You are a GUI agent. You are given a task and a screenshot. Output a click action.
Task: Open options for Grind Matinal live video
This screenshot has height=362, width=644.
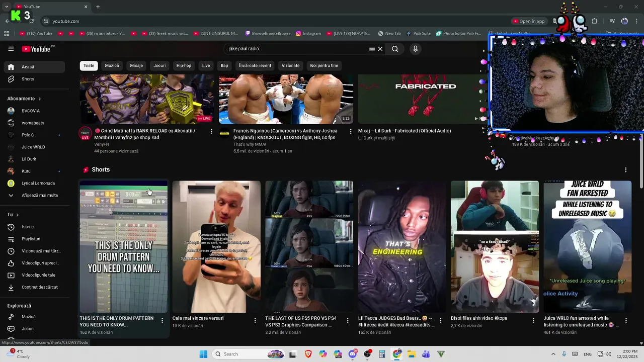tap(211, 131)
